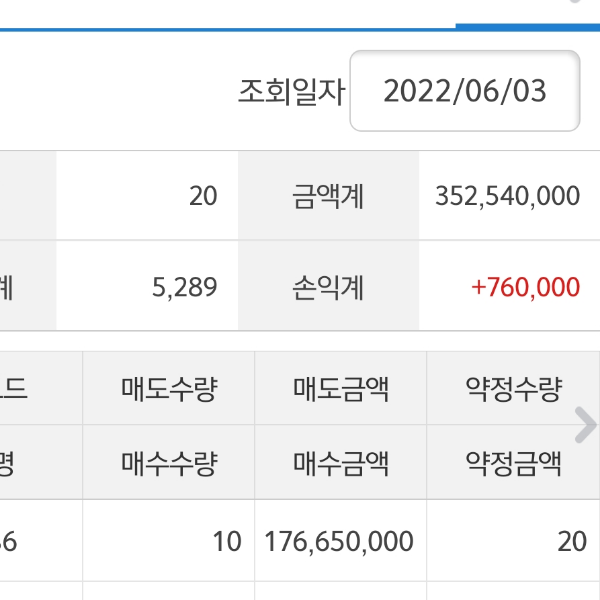Tap the 20 value in the summary row
Screen dimensions: 600x600
203,196
